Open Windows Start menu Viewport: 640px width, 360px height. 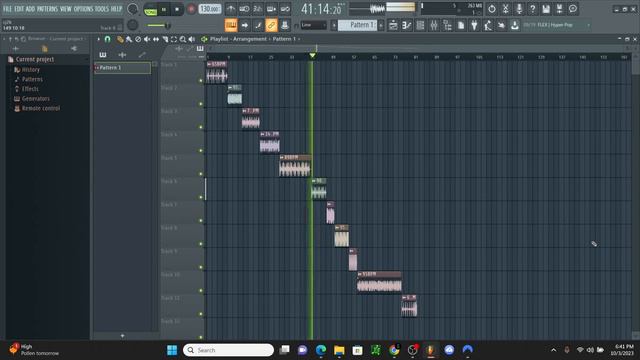coord(172,350)
